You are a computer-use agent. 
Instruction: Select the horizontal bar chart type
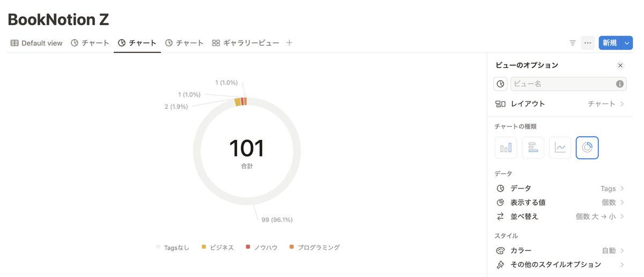[533, 148]
